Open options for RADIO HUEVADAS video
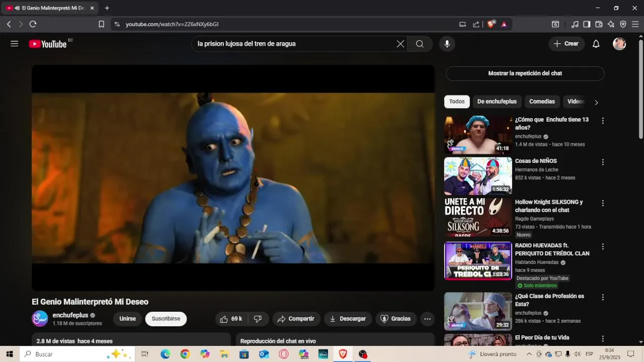The height and width of the screenshot is (362, 644). pos(603,246)
